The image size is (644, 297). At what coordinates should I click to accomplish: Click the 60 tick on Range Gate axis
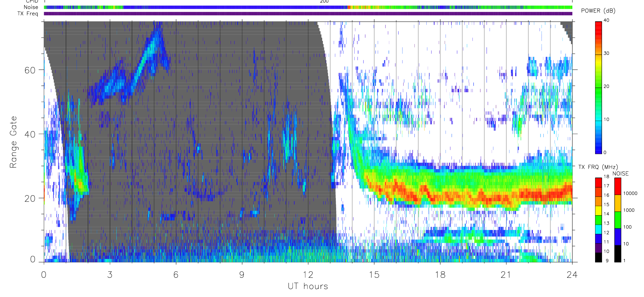tap(30, 70)
